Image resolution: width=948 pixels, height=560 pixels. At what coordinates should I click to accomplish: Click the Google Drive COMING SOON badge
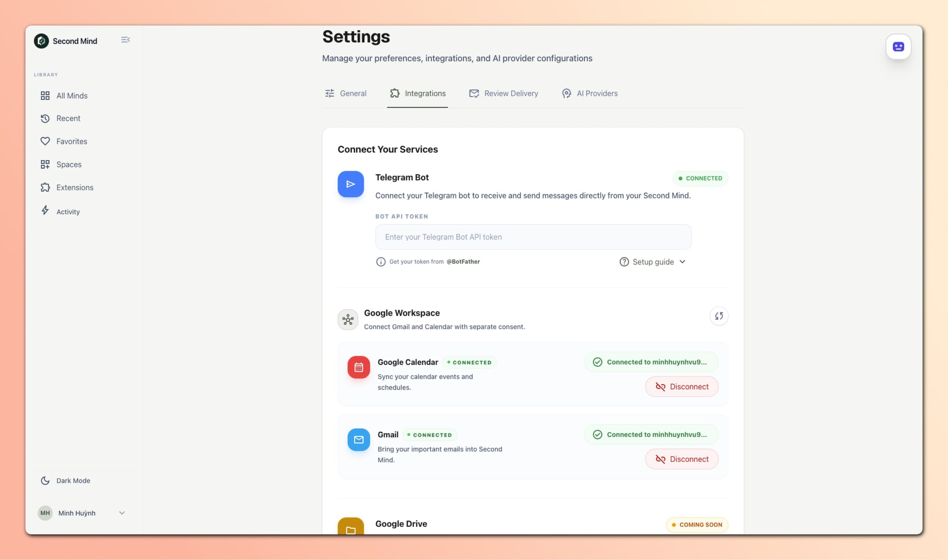click(697, 525)
